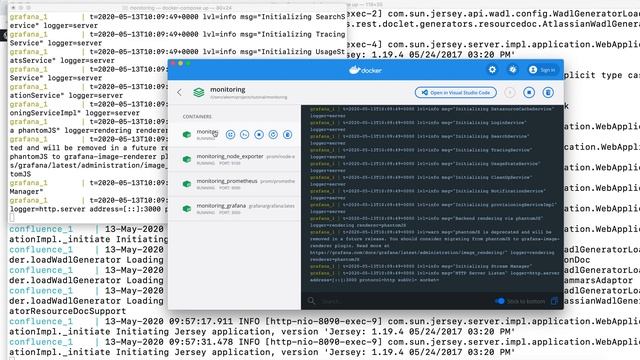Click the monitoring stack layers icon
The width and height of the screenshot is (640, 360).
point(199,92)
